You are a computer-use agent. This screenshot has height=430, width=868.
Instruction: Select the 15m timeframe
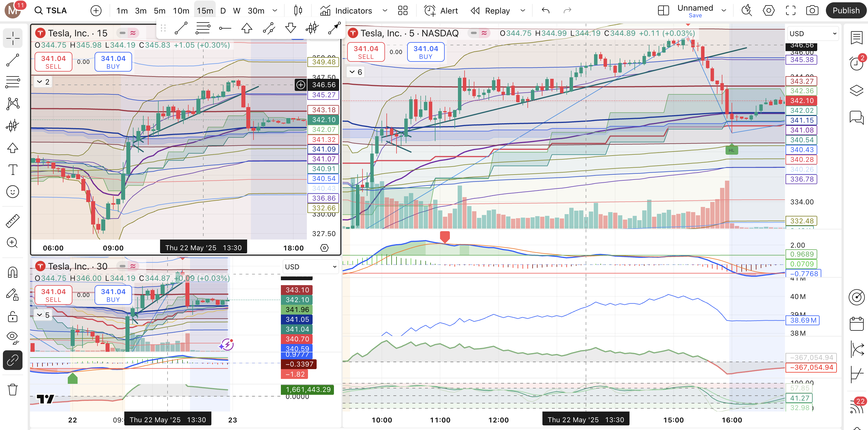coord(205,11)
